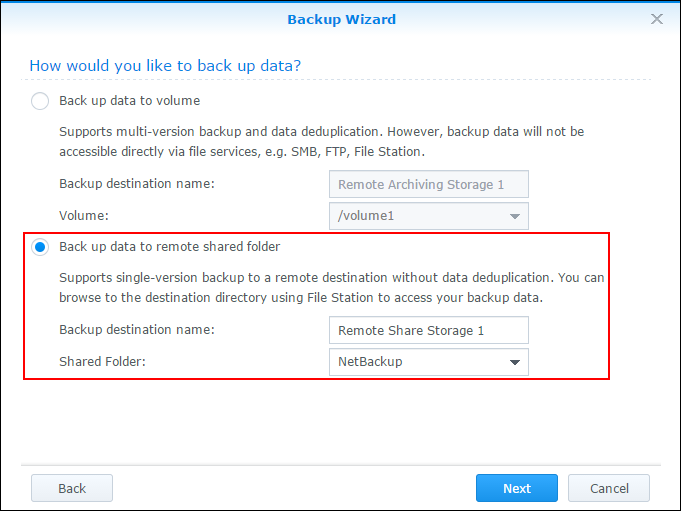Screen dimensions: 681x511
Task: Click the single-version backup description text
Action: [332, 287]
